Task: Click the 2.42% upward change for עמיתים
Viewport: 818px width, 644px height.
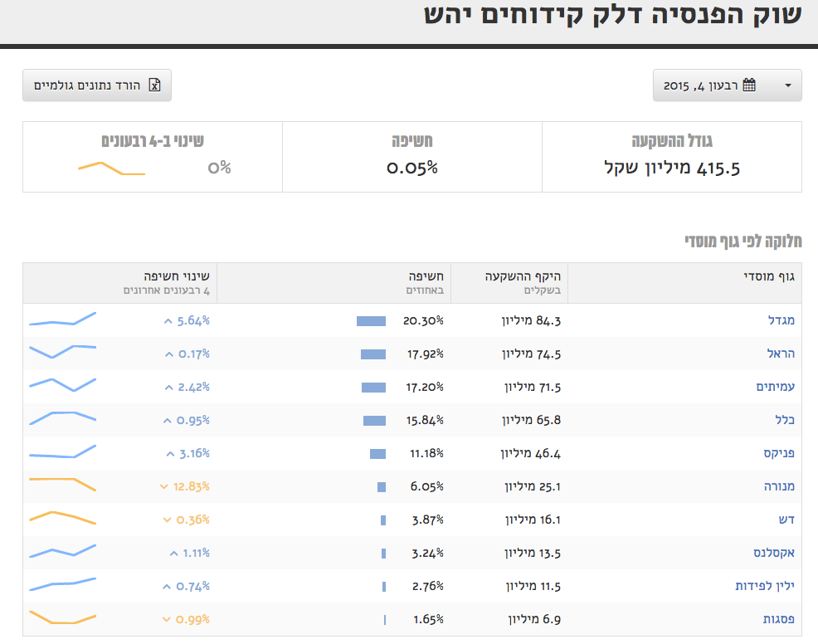Action: pos(187,388)
